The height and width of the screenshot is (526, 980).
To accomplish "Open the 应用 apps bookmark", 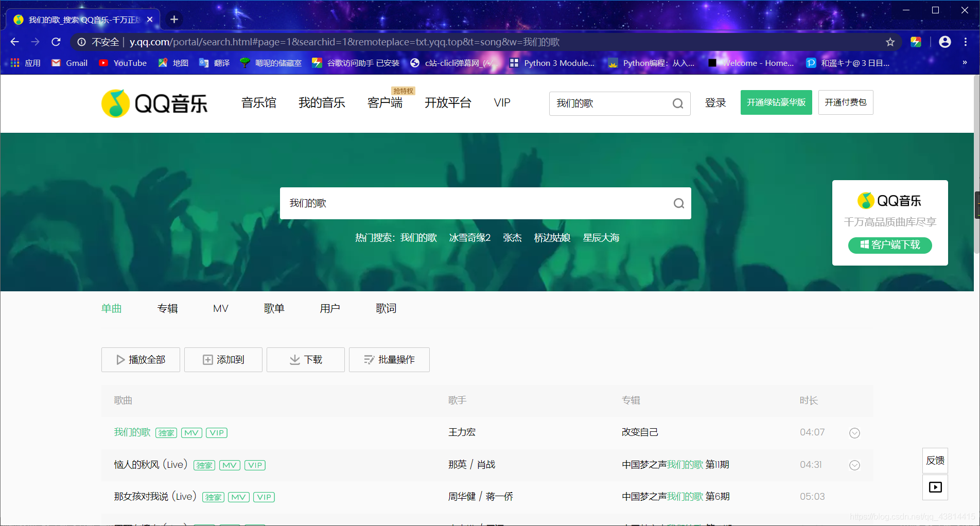I will 25,63.
